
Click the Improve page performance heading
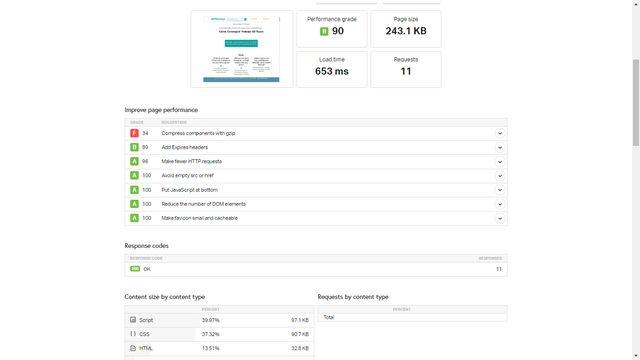click(161, 110)
